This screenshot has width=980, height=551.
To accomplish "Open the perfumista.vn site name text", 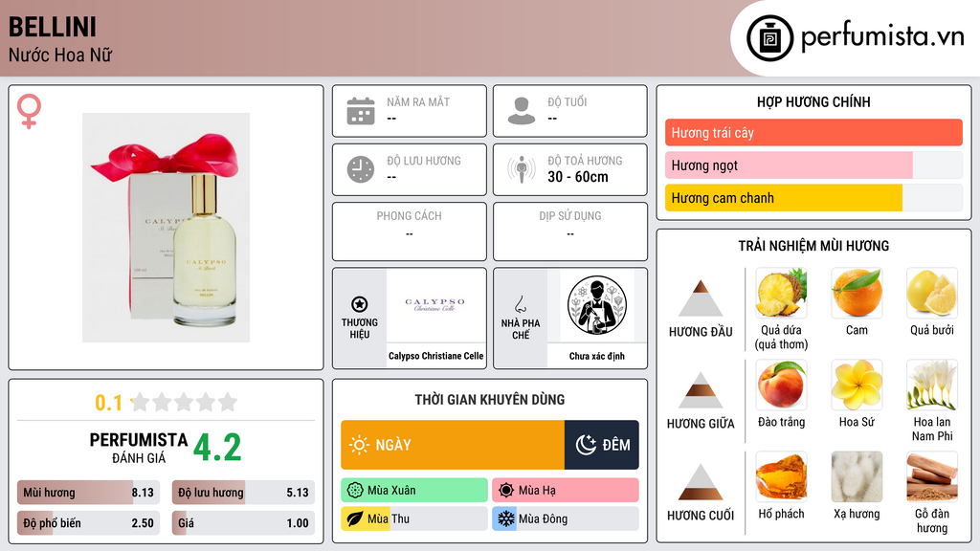I will click(882, 37).
